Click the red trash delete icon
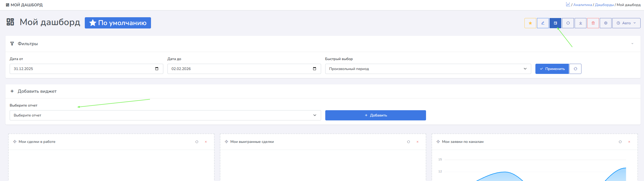 593,23
